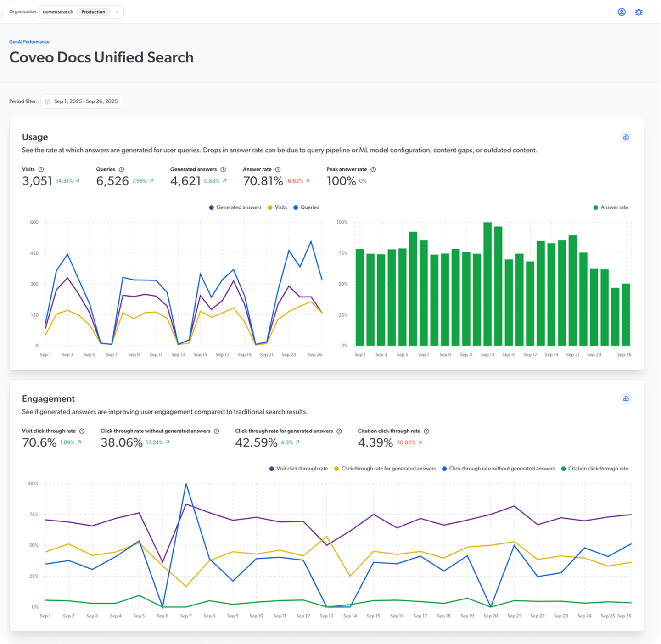This screenshot has height=644, width=661.
Task: Click the Production environment badge
Action: 93,12
